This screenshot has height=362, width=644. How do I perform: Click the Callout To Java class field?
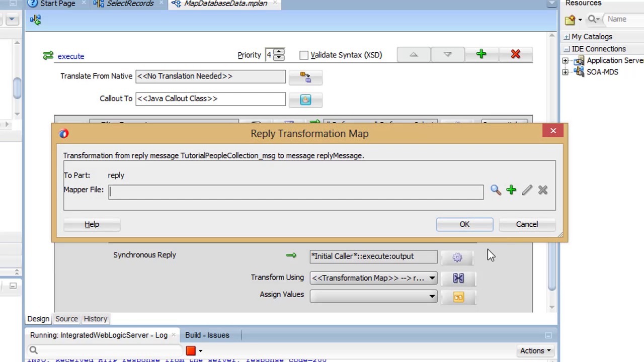210,99
